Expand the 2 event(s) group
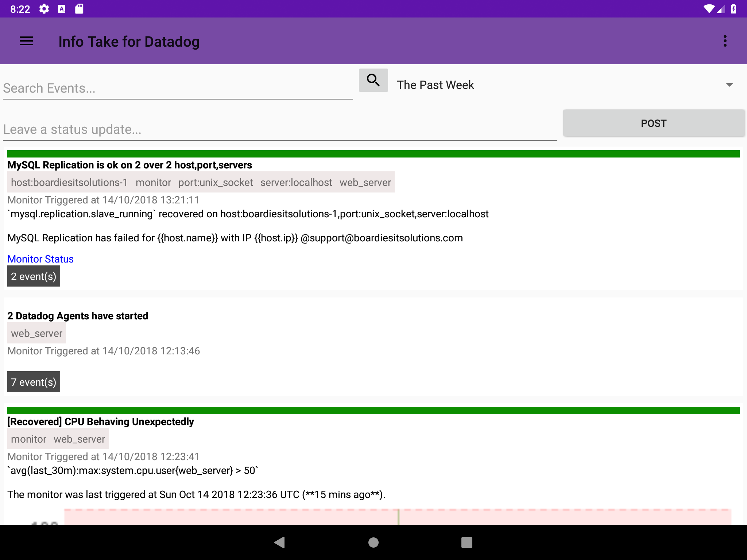Image resolution: width=747 pixels, height=560 pixels. click(34, 276)
